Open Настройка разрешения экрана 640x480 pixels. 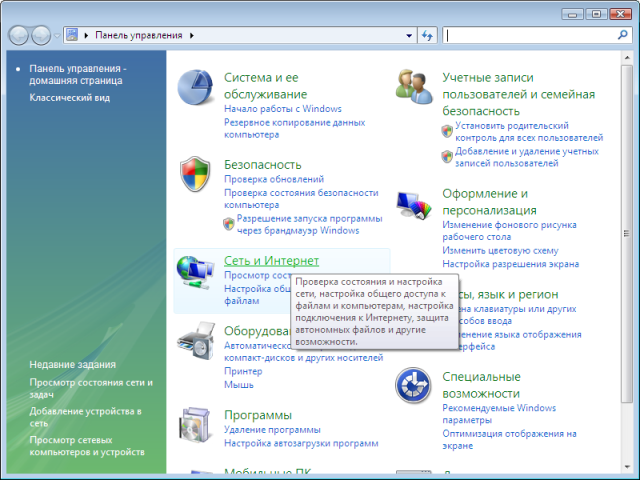click(x=511, y=264)
